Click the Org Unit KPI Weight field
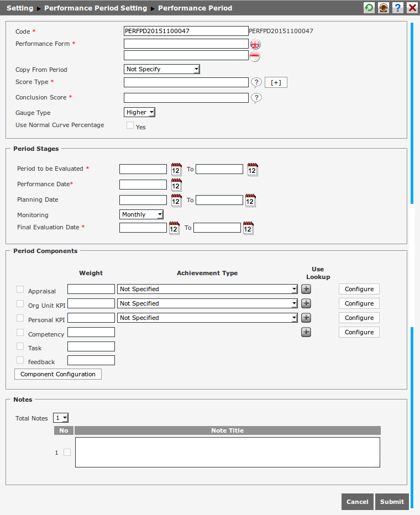The height and width of the screenshot is (515, 420). pos(91,303)
